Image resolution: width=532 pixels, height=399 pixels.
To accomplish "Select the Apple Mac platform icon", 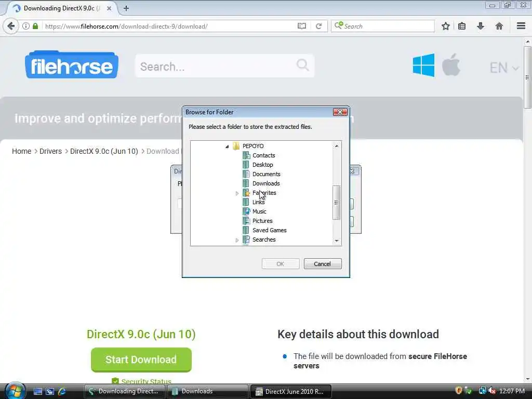I will (451, 64).
